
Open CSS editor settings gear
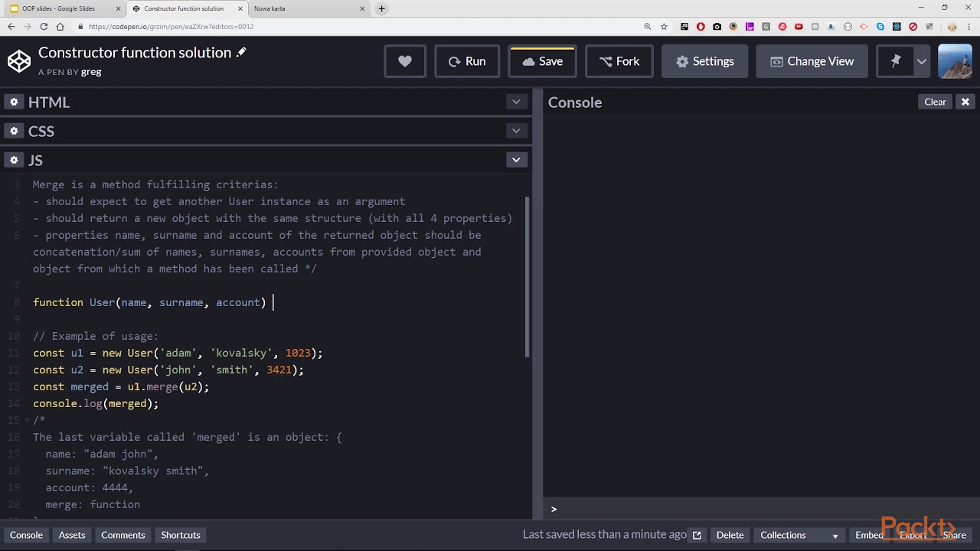tap(14, 131)
